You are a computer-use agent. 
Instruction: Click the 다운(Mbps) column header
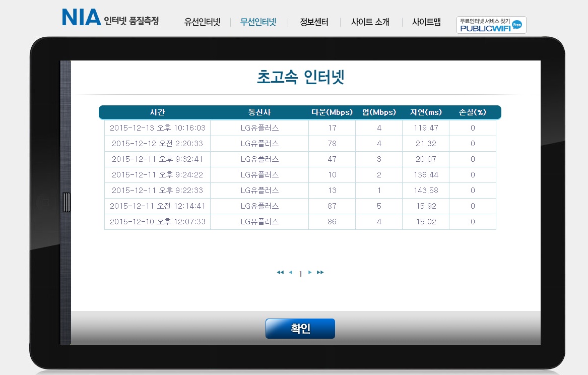[x=332, y=112]
